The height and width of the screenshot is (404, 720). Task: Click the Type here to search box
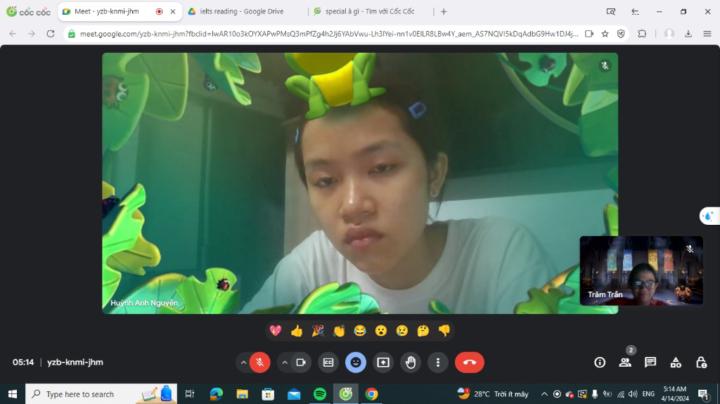[101, 394]
